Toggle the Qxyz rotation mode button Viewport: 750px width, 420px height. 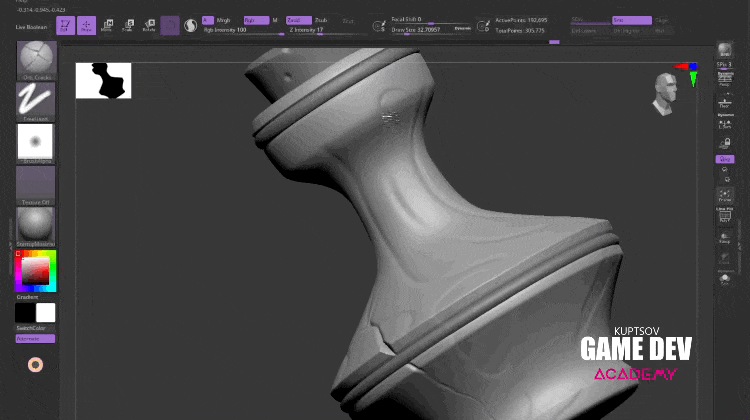725,159
